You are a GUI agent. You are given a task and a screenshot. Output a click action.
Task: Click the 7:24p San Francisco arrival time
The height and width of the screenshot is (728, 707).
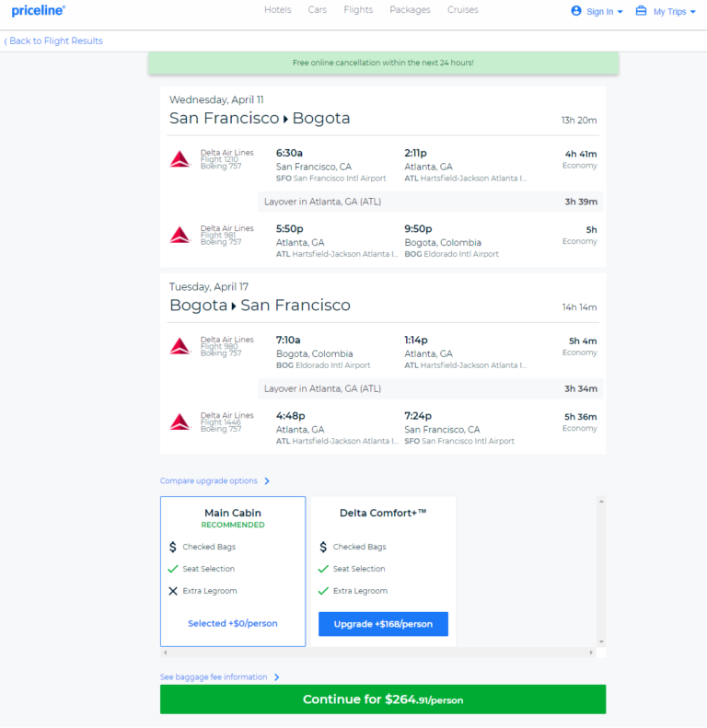pos(418,416)
